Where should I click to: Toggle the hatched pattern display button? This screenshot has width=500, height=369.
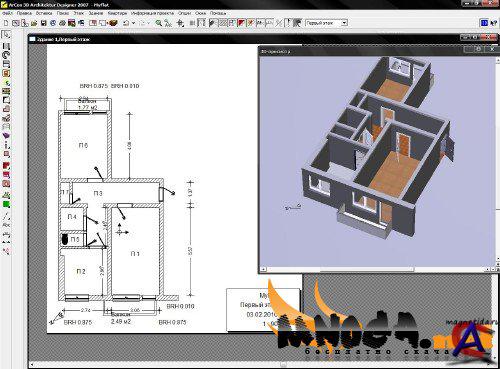click(222, 23)
